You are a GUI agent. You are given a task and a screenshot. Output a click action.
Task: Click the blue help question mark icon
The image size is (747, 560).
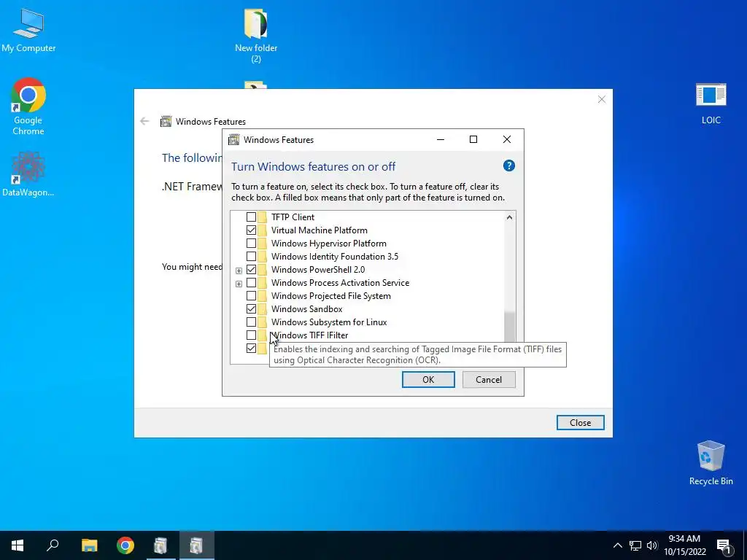coord(508,166)
